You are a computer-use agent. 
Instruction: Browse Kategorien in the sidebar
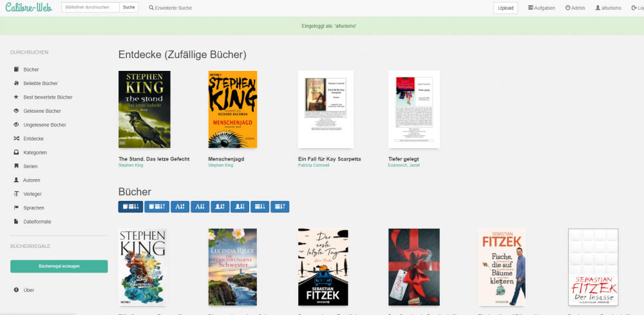(x=30, y=153)
